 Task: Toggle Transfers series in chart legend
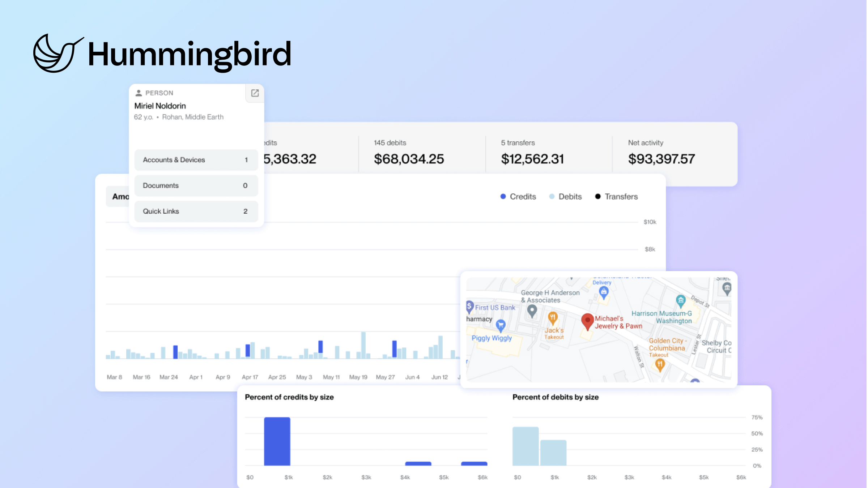(x=616, y=197)
